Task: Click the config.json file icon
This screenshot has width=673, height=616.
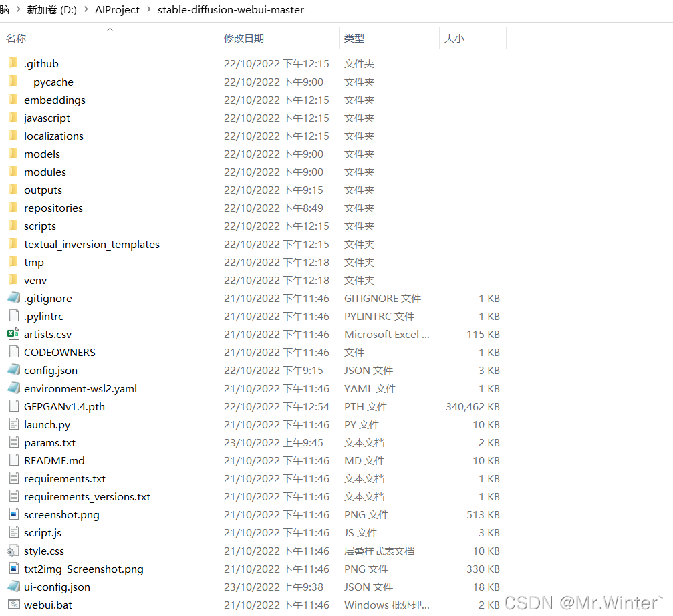Action: 13,369
